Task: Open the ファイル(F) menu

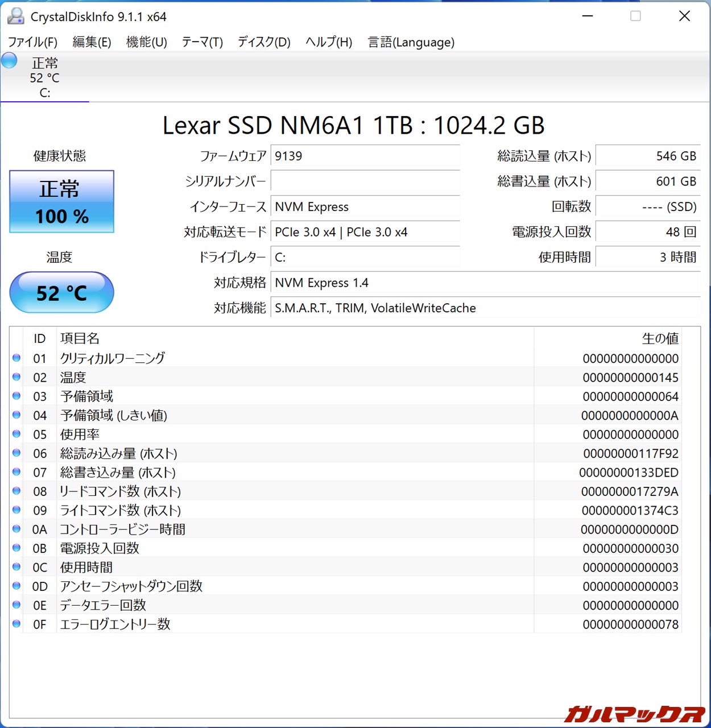Action: (x=32, y=42)
